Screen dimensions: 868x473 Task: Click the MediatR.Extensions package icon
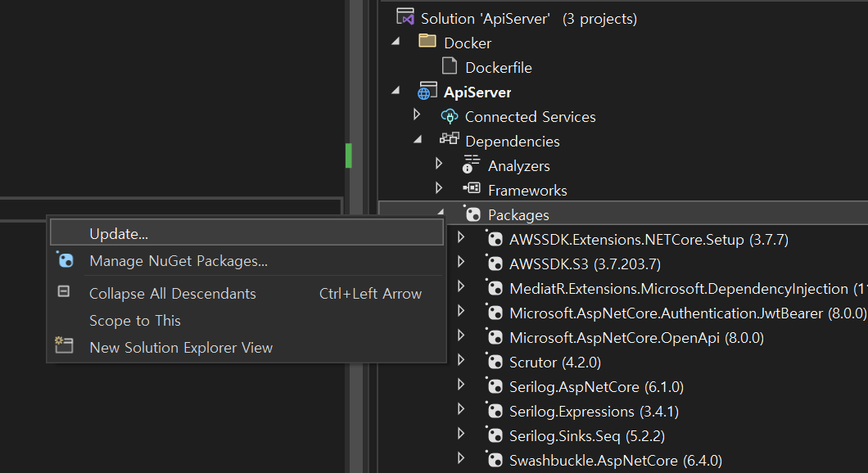pos(494,287)
